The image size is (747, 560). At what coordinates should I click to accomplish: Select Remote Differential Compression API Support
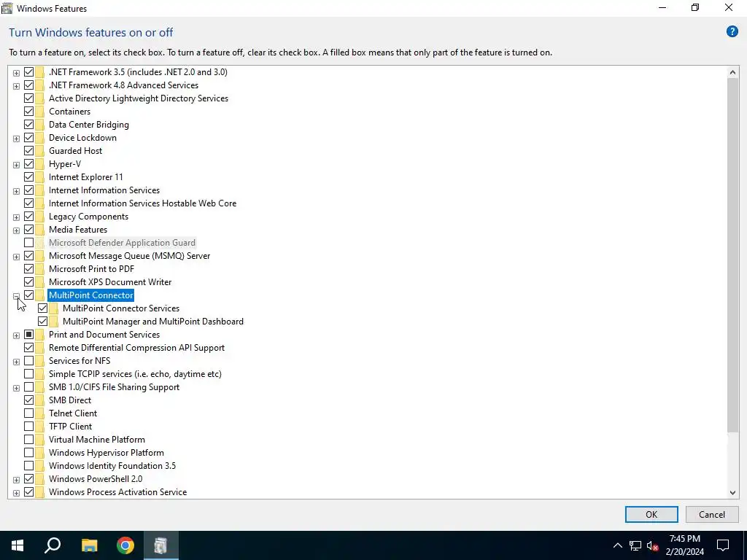[x=136, y=348]
